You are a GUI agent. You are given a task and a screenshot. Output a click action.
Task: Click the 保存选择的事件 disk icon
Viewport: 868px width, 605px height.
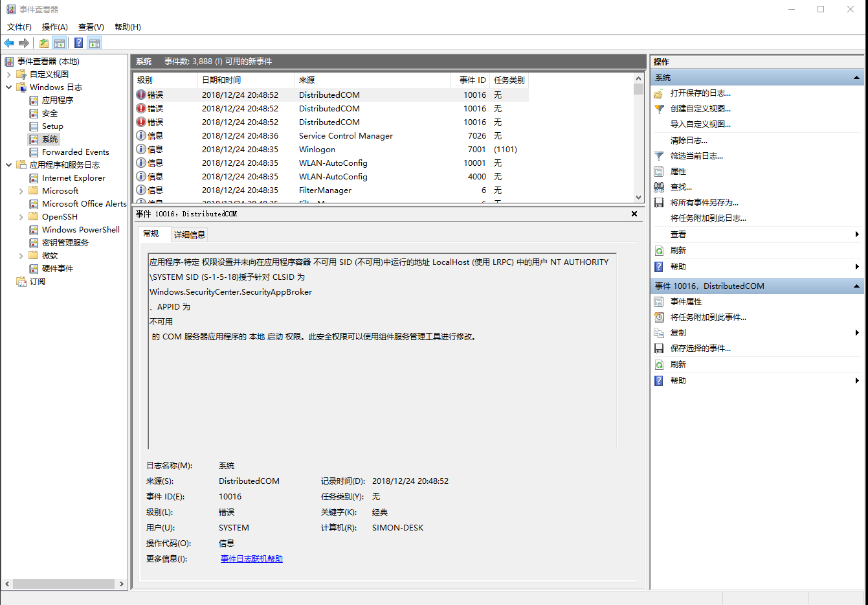(659, 348)
